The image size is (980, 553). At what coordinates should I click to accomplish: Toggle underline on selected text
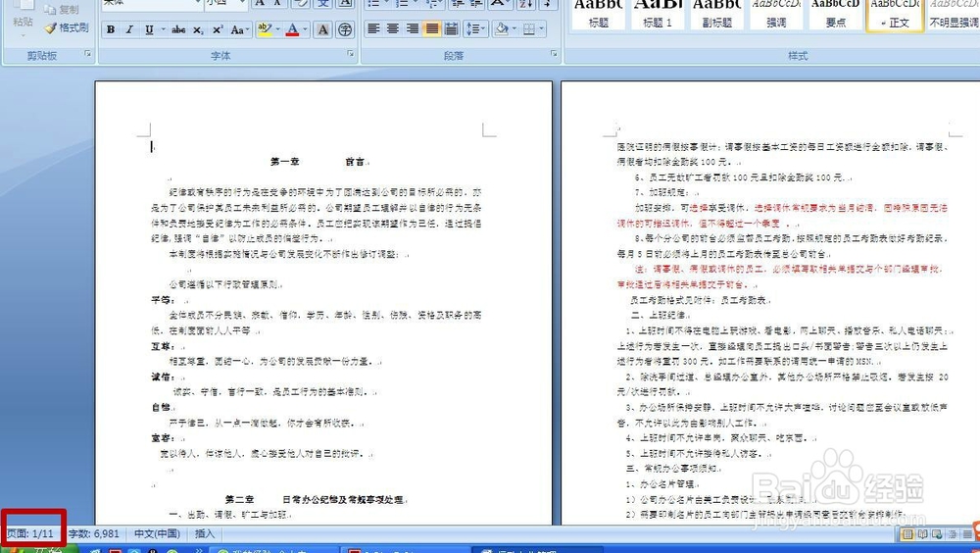(149, 29)
